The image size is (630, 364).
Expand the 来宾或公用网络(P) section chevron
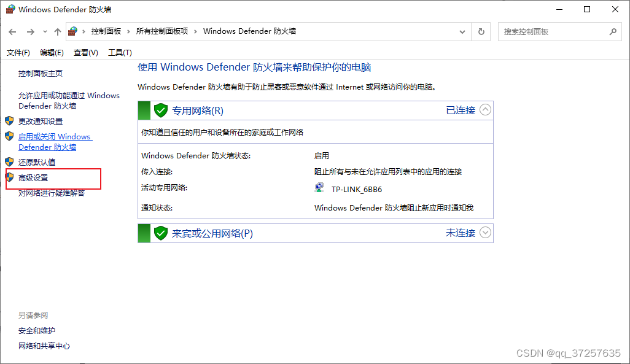[x=485, y=233]
